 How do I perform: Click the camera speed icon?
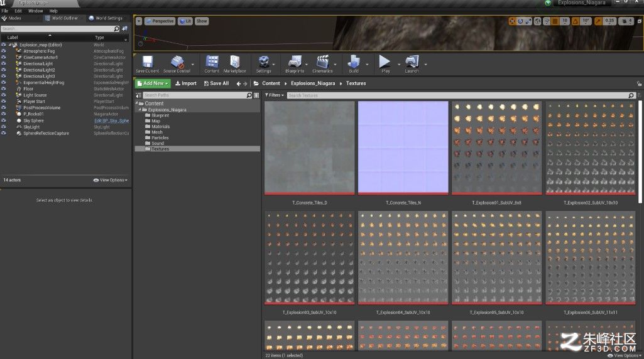[625, 21]
